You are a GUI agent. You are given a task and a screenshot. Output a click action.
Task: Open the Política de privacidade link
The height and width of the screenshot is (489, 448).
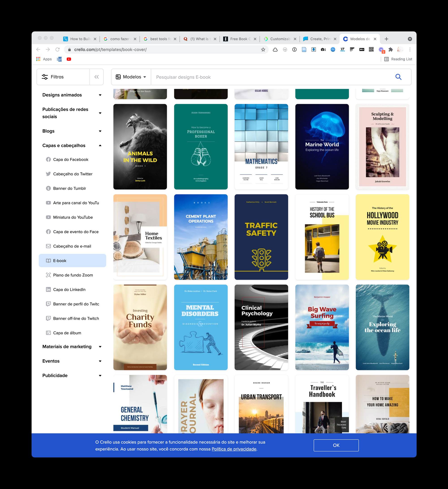234,449
